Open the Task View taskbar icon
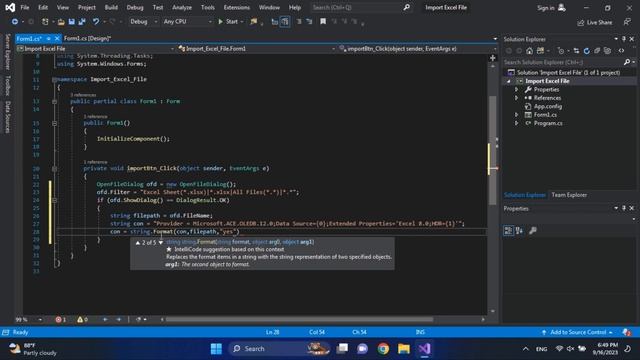The image size is (640, 360). coord(342,349)
